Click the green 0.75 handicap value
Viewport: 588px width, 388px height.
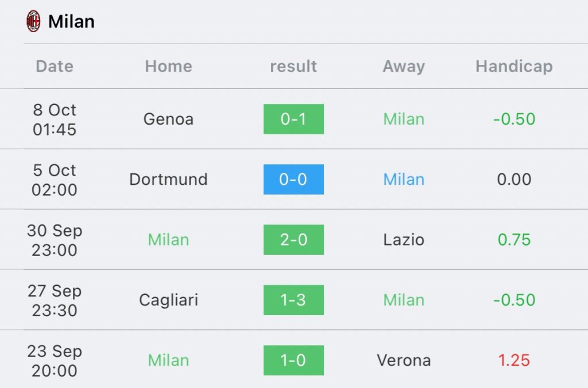514,239
